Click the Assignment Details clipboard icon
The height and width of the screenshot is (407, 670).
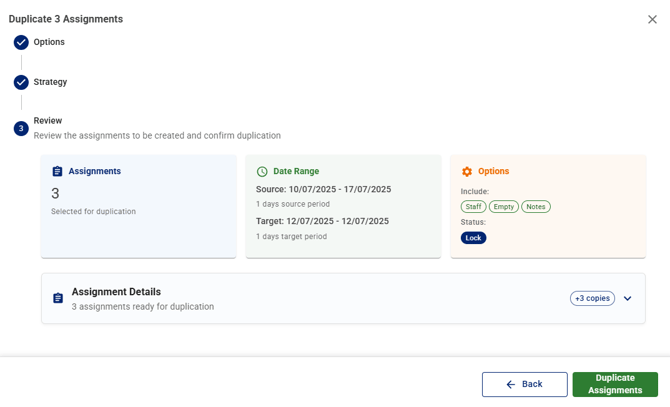coord(58,298)
